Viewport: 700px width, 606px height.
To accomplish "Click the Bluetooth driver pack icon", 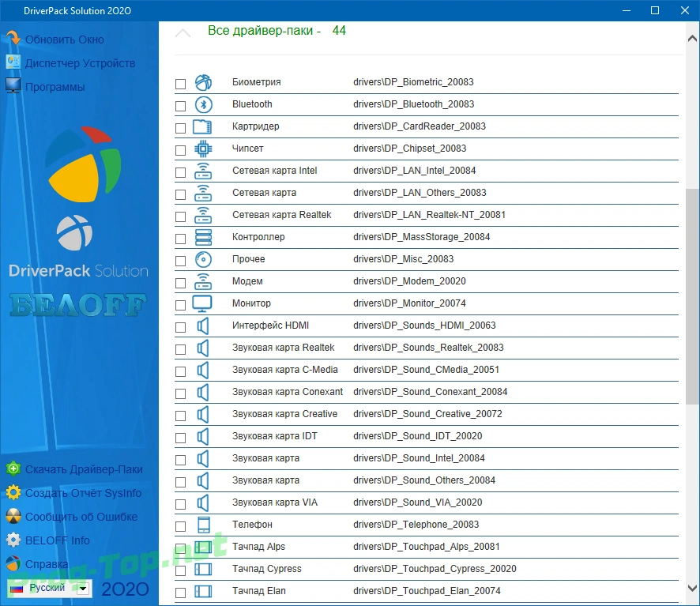I will coord(203,104).
